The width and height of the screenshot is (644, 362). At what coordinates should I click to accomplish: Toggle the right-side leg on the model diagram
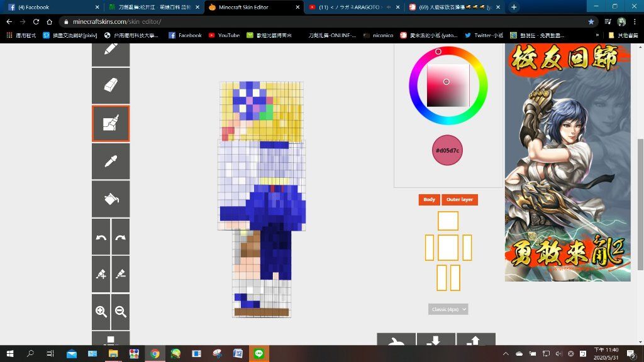(x=455, y=278)
